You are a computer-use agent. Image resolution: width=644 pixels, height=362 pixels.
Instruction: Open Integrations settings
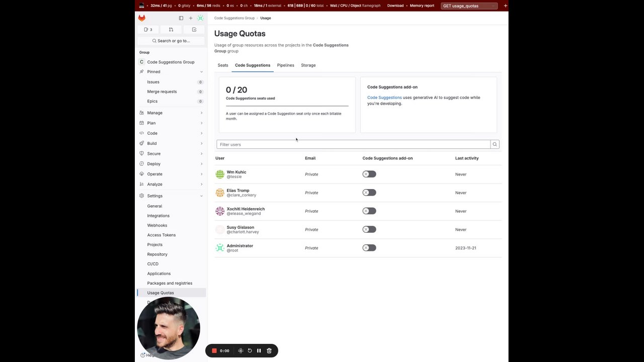[171, 216]
